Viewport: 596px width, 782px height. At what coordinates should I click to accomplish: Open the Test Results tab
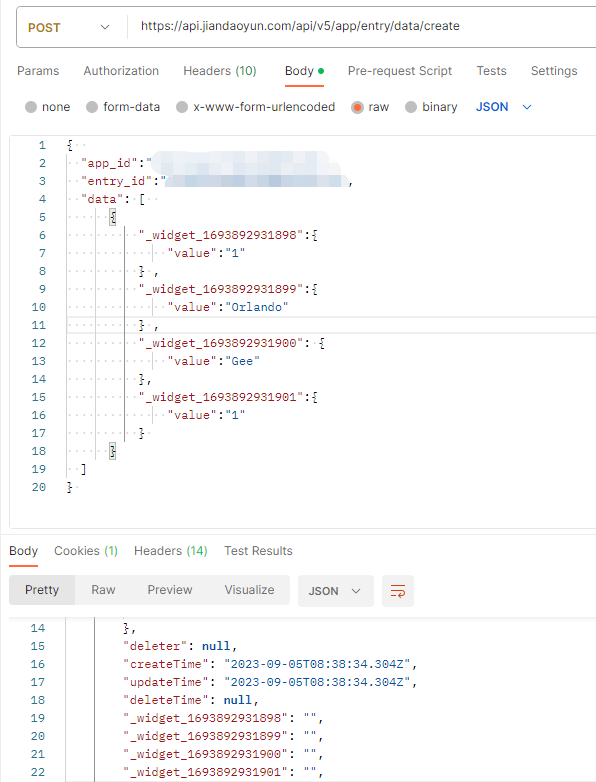point(258,551)
